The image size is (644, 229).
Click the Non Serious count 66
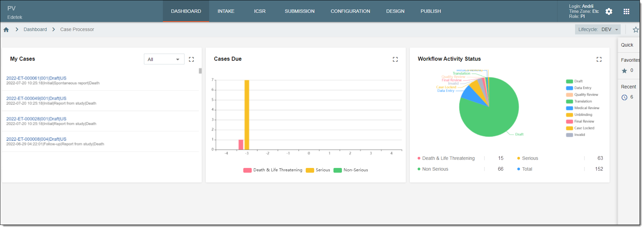[x=500, y=169]
